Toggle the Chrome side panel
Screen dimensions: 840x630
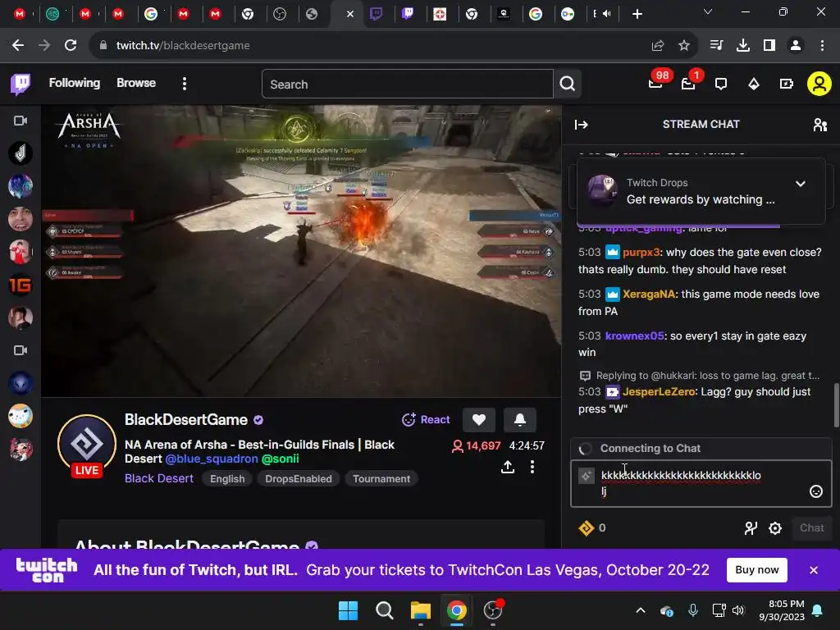pos(769,46)
